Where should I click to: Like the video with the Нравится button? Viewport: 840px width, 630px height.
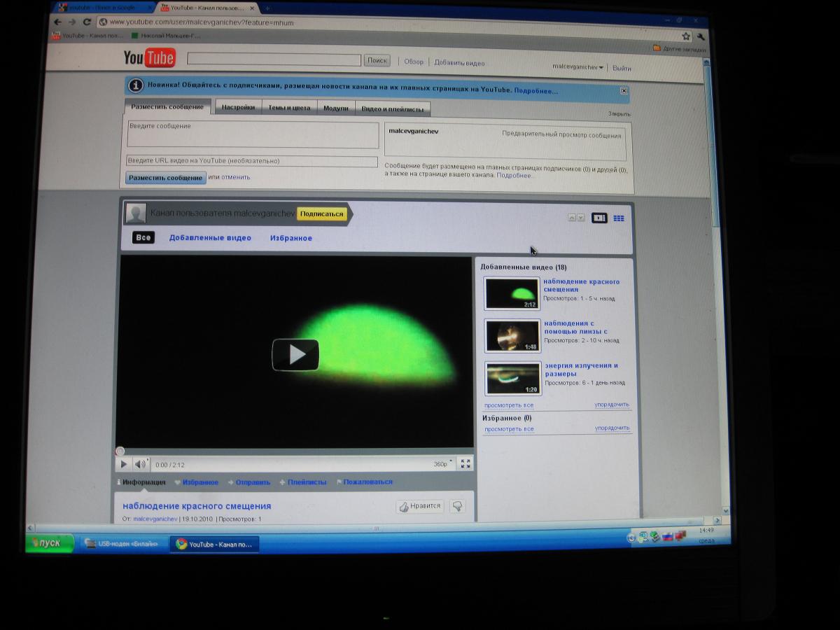[420, 506]
